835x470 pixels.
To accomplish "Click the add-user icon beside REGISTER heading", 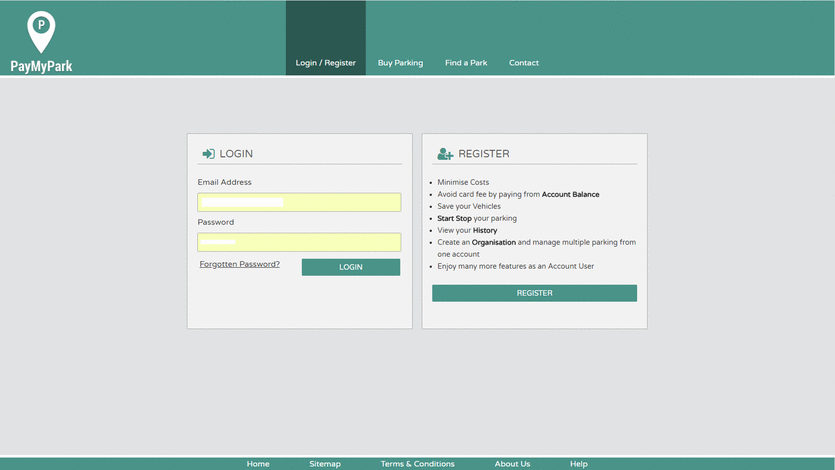I will (x=445, y=154).
